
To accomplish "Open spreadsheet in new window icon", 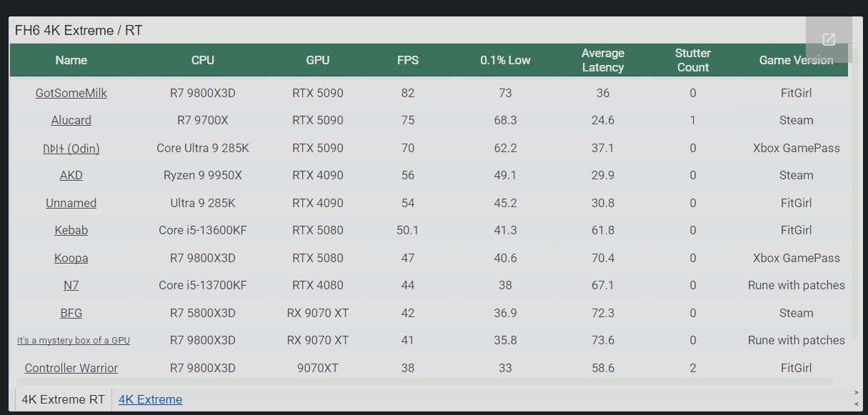I will click(x=829, y=39).
